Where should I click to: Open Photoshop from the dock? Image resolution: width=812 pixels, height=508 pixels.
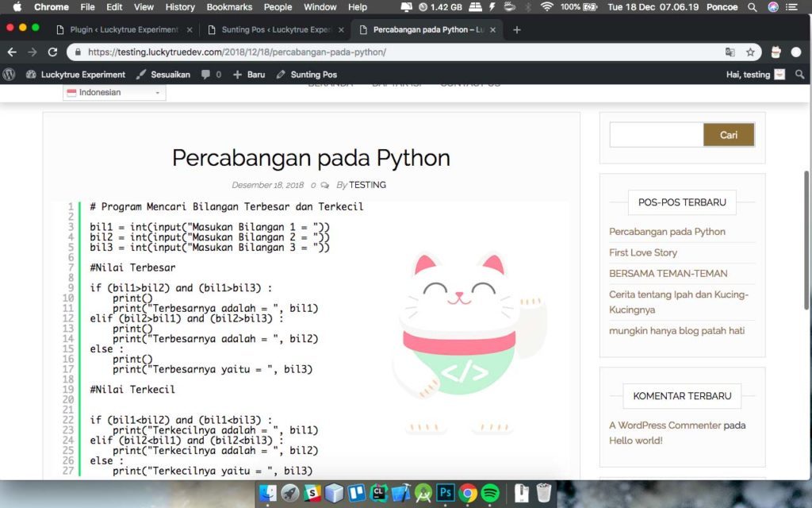click(x=446, y=493)
